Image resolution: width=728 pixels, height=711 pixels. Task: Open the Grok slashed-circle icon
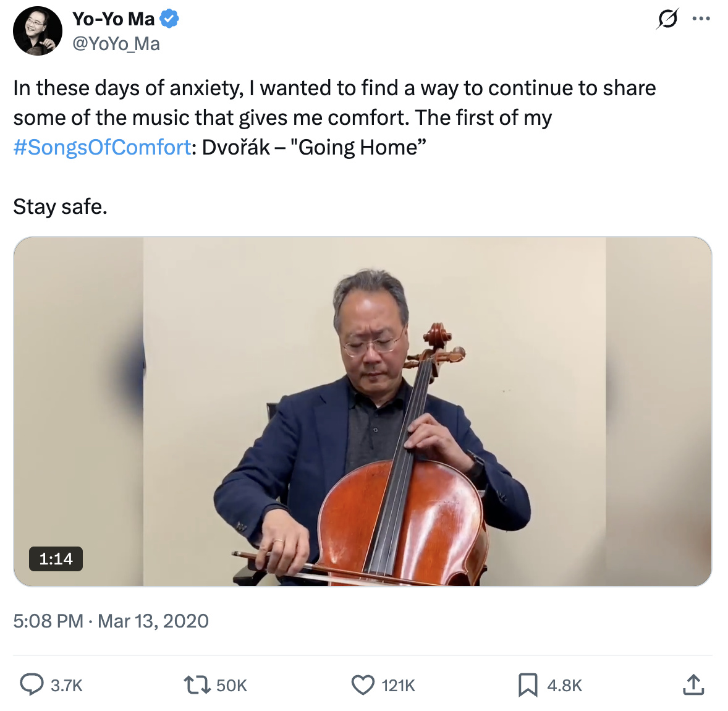[667, 19]
